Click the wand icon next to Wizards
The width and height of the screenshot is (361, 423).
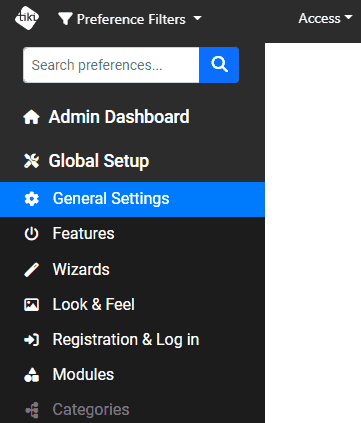[x=32, y=269]
